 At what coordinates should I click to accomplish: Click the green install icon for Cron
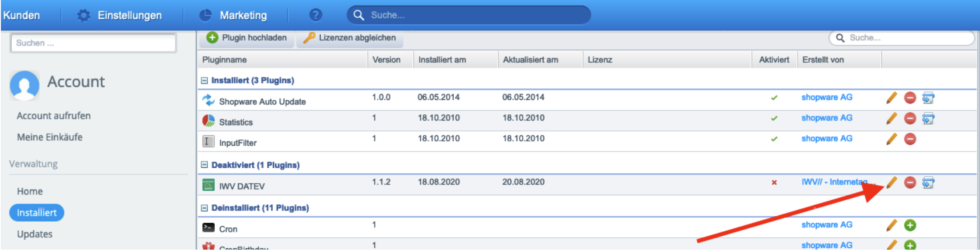(x=910, y=225)
